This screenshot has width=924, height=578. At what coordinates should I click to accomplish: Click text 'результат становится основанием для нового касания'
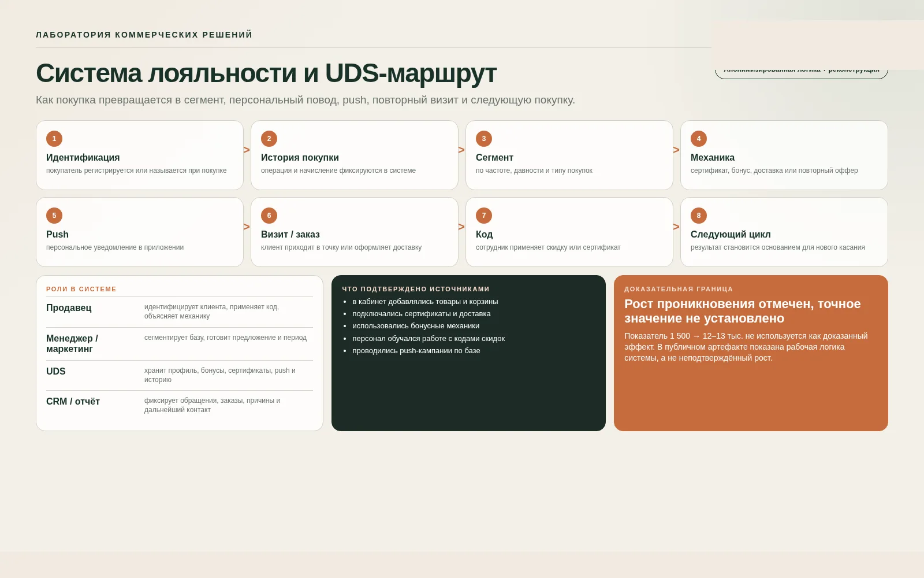tap(778, 247)
